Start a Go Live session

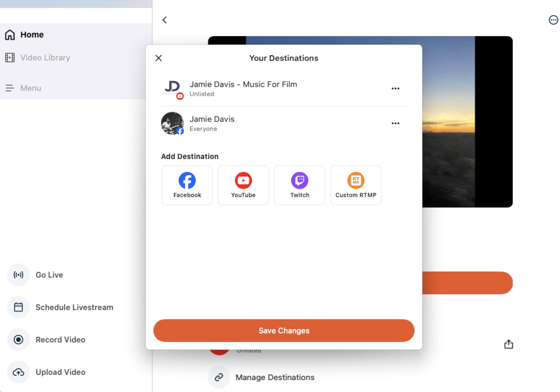49,275
